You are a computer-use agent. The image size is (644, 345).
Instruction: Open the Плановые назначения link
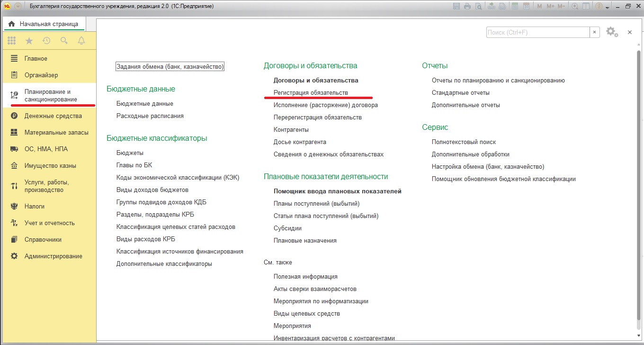click(305, 240)
